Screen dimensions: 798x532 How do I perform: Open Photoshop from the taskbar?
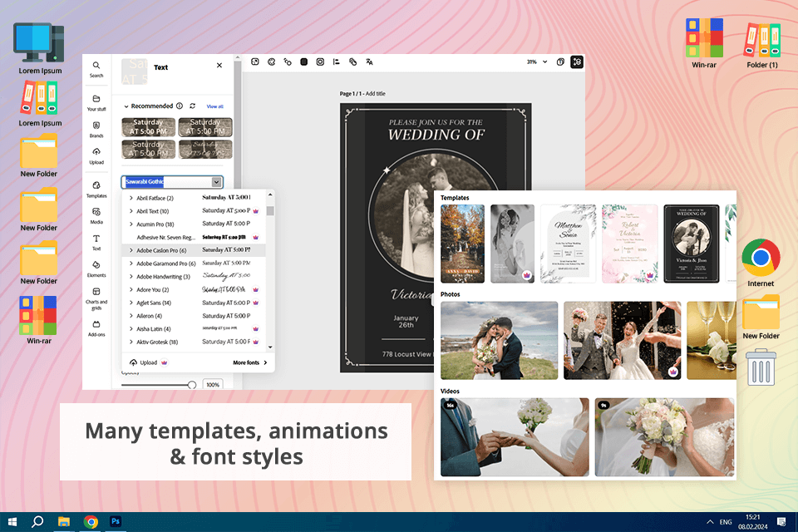pos(116,521)
